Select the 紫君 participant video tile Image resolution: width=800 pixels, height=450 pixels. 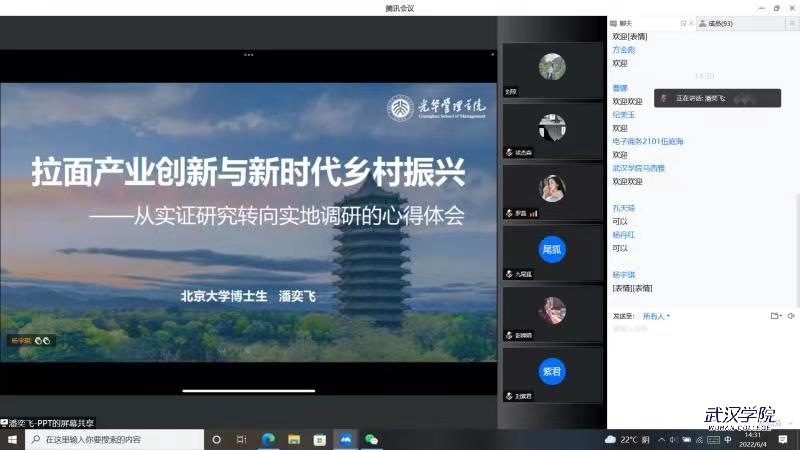tap(552, 374)
